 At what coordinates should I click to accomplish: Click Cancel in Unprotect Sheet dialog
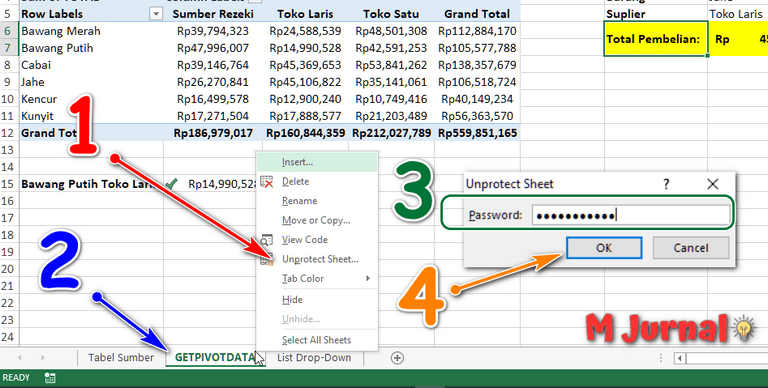tap(691, 248)
